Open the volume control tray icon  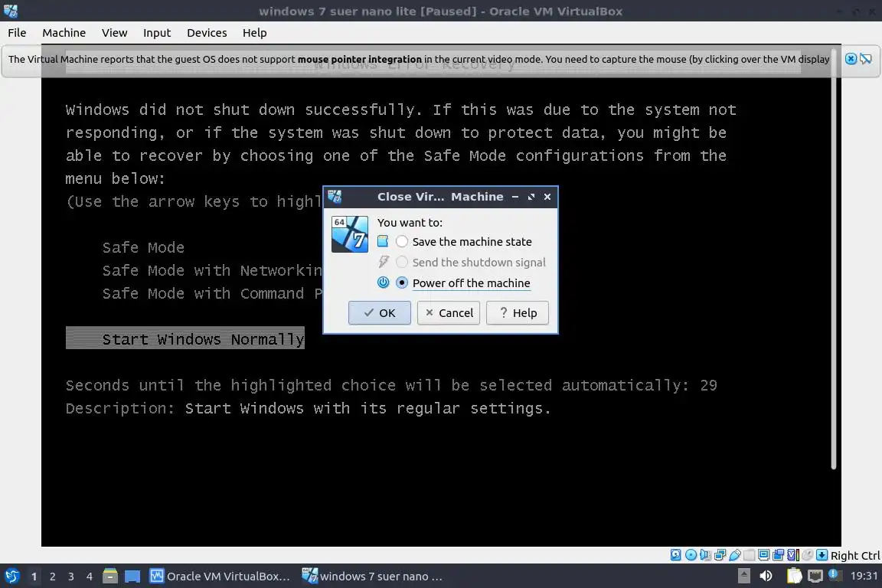[x=766, y=576]
